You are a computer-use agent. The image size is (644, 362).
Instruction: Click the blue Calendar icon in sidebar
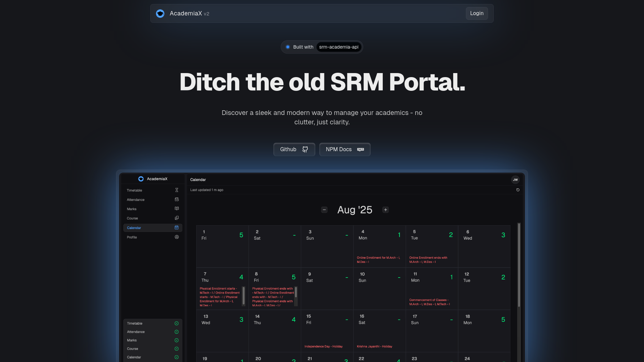177,227
